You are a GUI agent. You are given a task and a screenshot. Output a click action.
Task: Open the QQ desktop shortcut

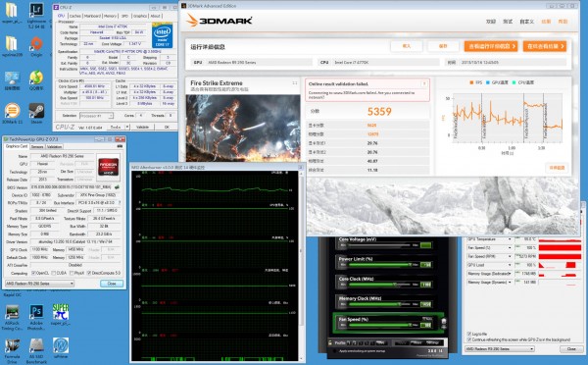(x=36, y=80)
